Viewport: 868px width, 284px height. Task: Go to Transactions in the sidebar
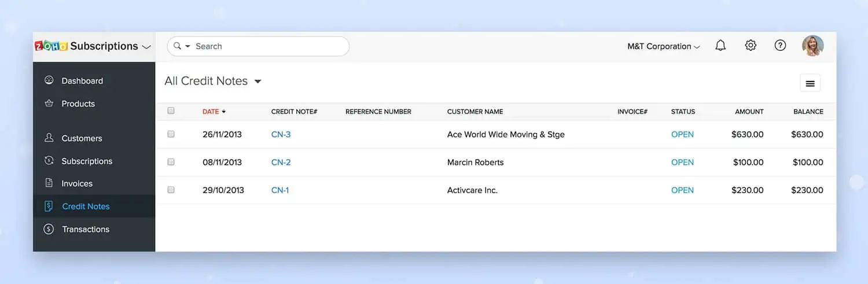pyautogui.click(x=86, y=229)
